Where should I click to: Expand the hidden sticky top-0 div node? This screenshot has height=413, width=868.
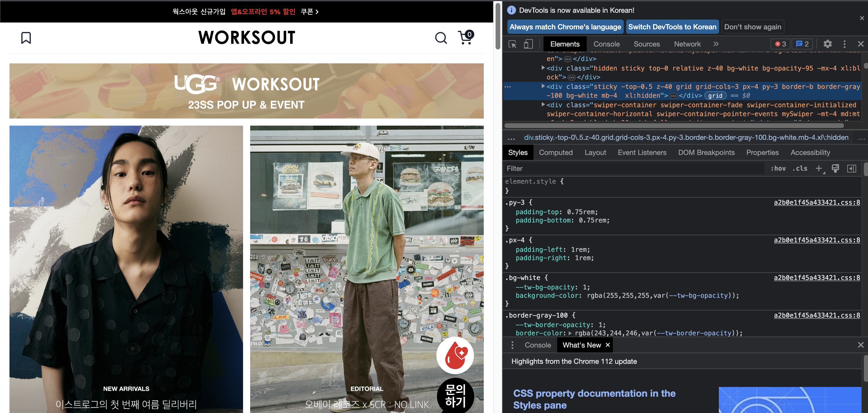coord(543,68)
